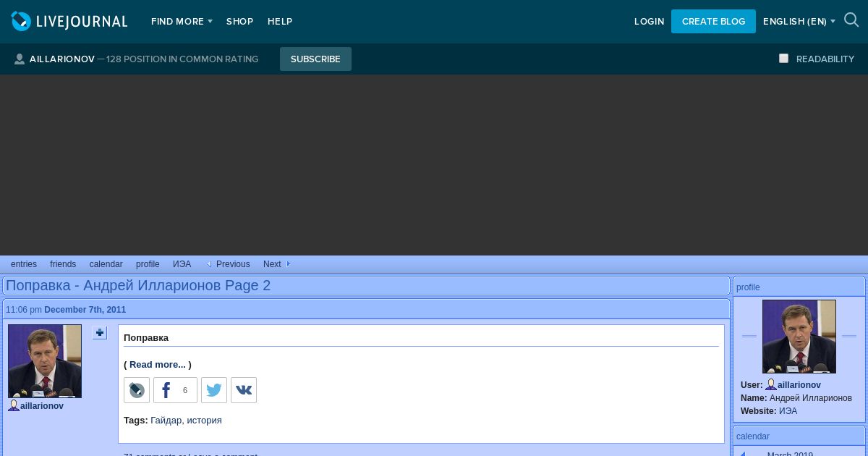Open the Гайдар tag
The height and width of the screenshot is (456, 868).
(166, 420)
